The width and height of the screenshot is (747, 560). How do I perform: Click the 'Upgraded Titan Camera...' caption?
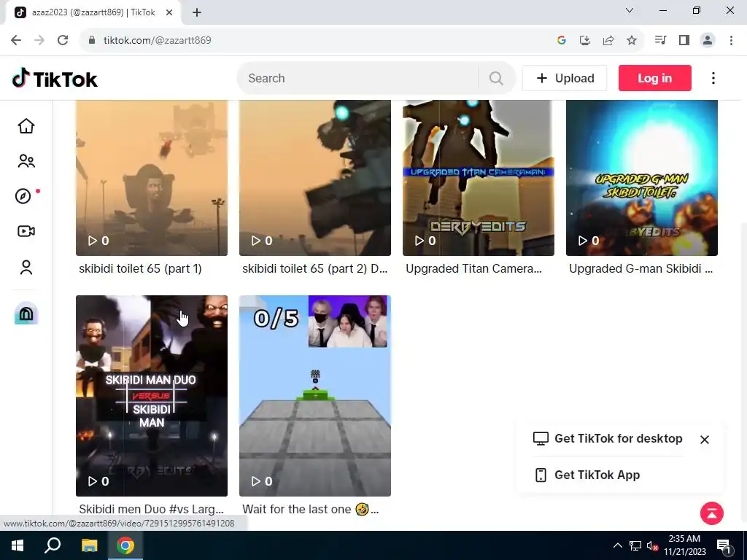[x=474, y=268]
